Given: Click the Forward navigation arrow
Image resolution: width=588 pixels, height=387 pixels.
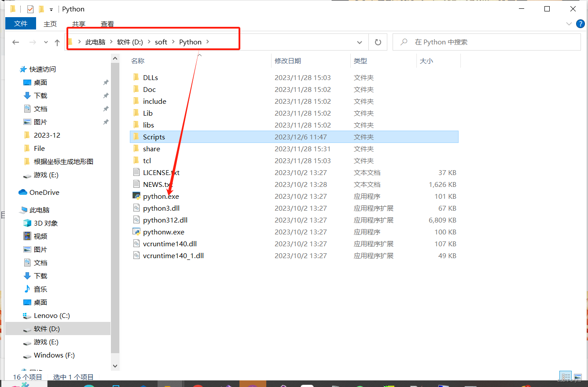Looking at the screenshot, I should pos(32,42).
